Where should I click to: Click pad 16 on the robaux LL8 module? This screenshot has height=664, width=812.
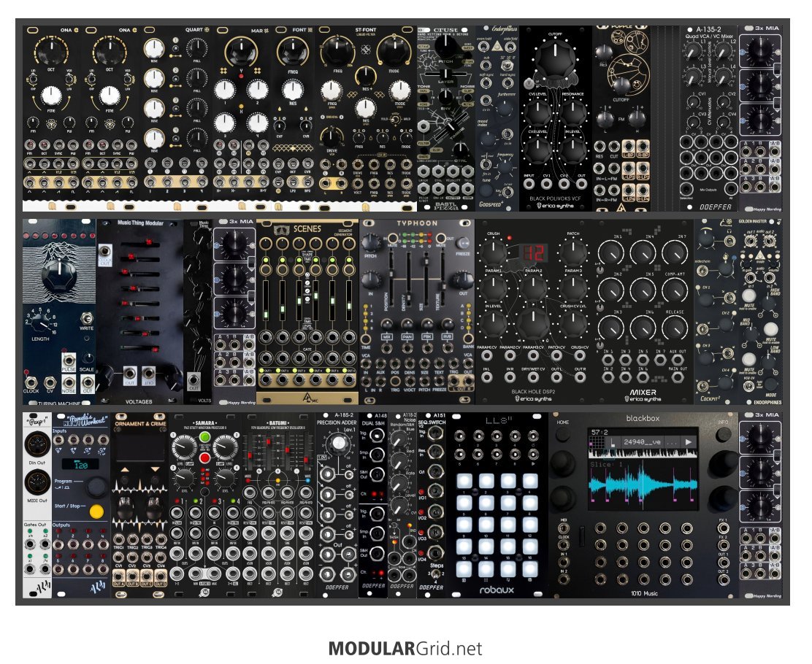click(x=529, y=547)
